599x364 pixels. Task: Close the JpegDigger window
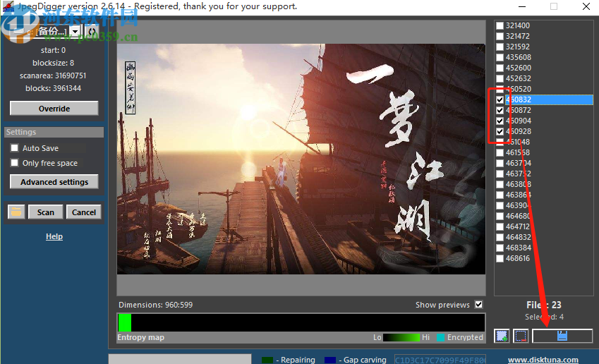(586, 6)
